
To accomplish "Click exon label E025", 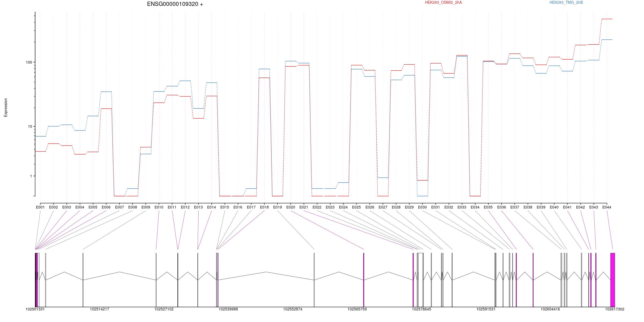I will 356,207.
